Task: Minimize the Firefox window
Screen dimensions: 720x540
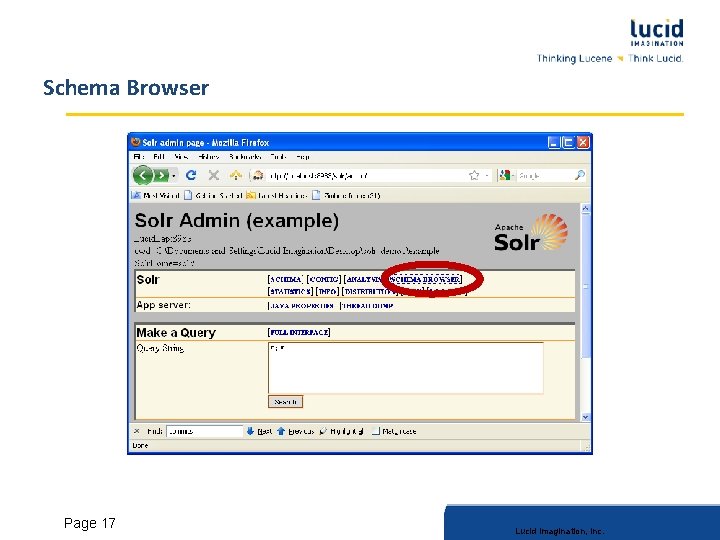Action: click(x=554, y=142)
